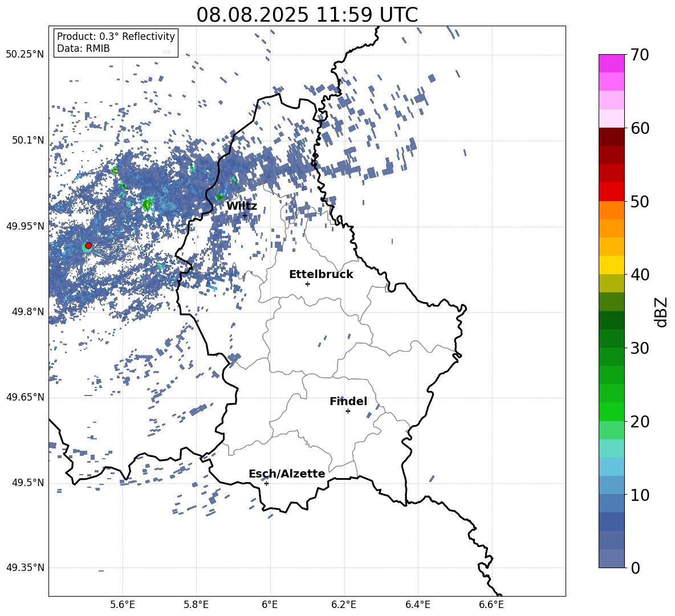Viewport: 675px width, 616px height.
Task: Click the yellow colorbar swatch near 40
Action: 612,265
